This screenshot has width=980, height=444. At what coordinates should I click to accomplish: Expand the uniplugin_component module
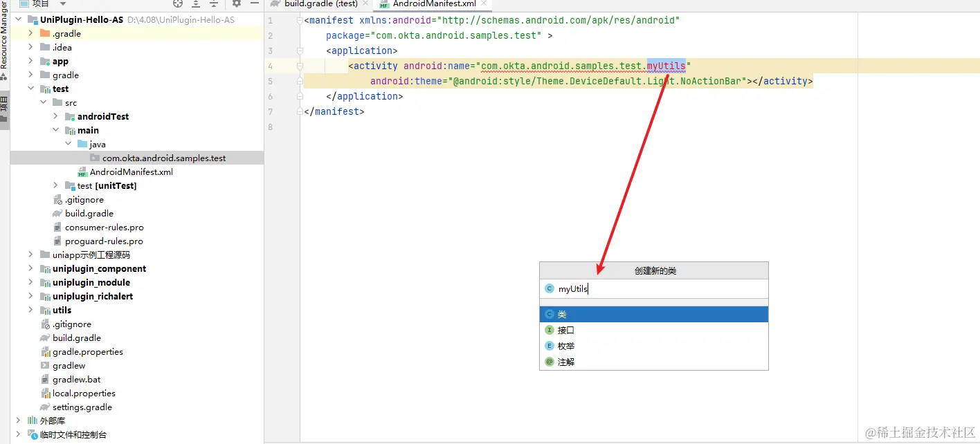coord(30,268)
